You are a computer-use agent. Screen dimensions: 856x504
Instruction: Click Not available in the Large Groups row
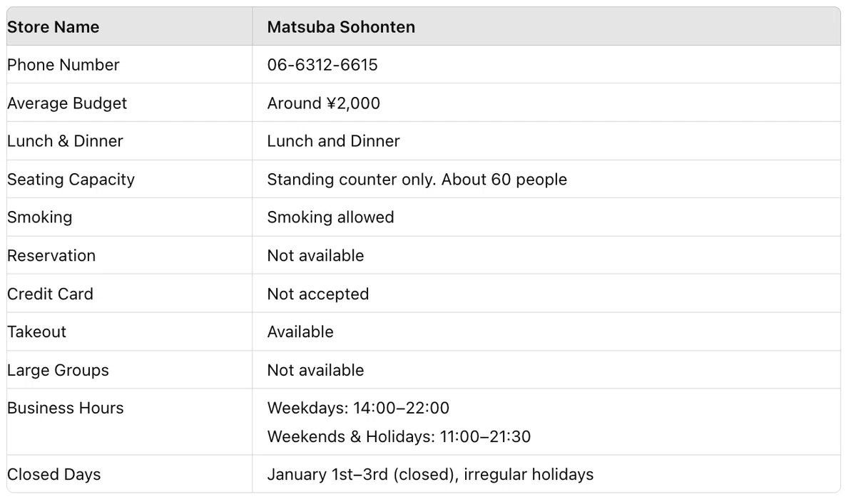tap(315, 370)
